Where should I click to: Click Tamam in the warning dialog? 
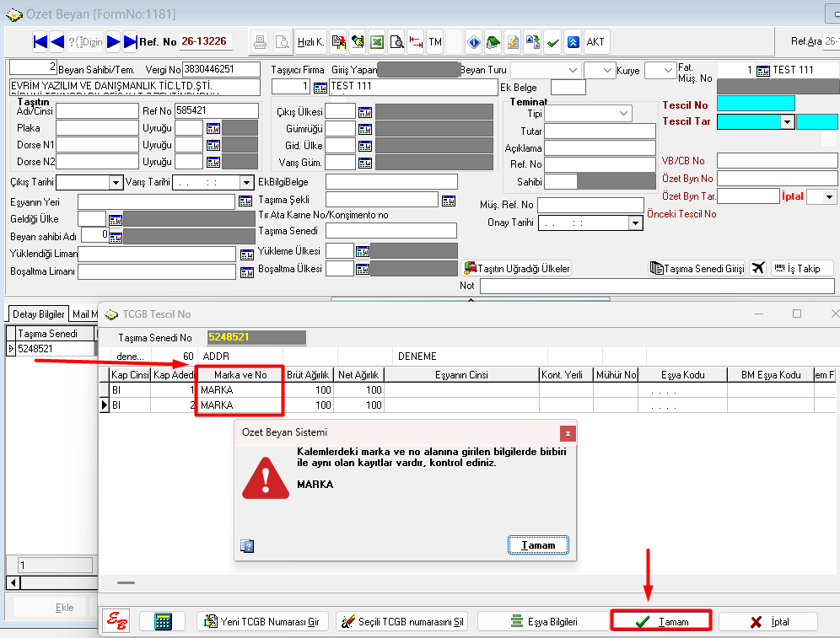point(538,545)
